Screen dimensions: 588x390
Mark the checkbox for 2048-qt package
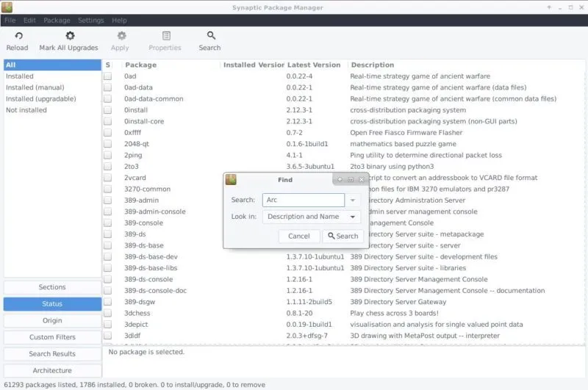[108, 144]
